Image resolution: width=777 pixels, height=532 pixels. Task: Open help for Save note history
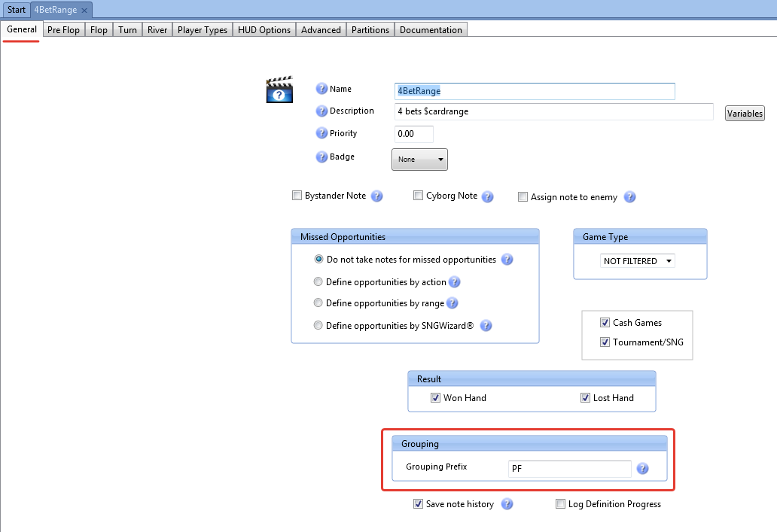tap(507, 504)
